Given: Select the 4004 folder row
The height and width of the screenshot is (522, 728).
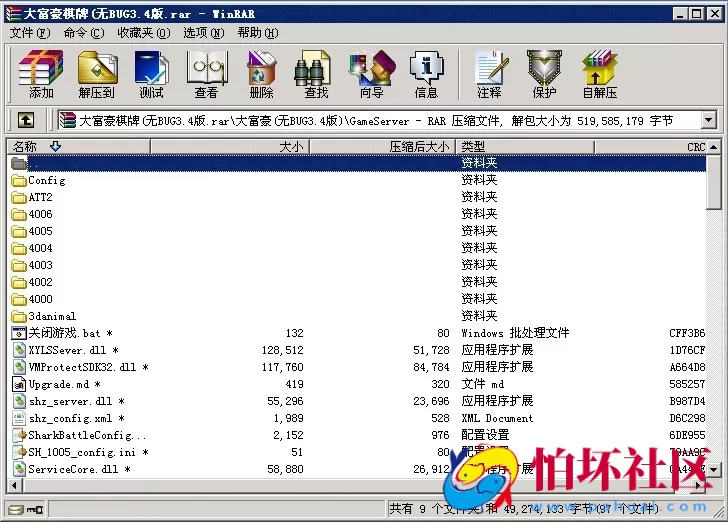Looking at the screenshot, I should tap(357, 248).
